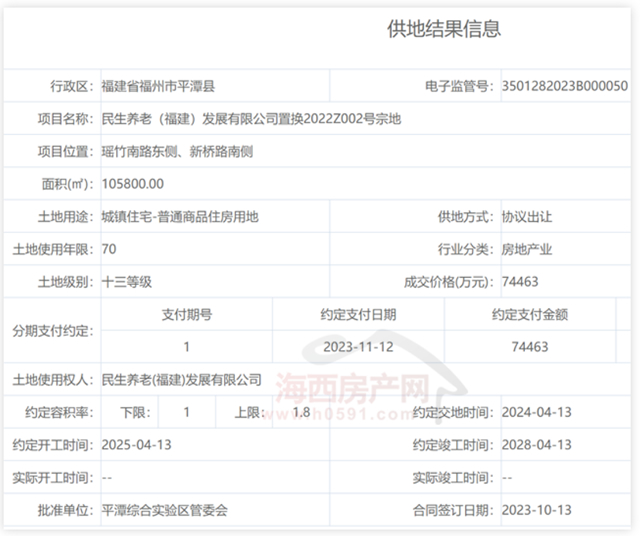640x536 pixels.
Task: Click the 行业分类 value 房地产业
Action: pyautogui.click(x=527, y=250)
